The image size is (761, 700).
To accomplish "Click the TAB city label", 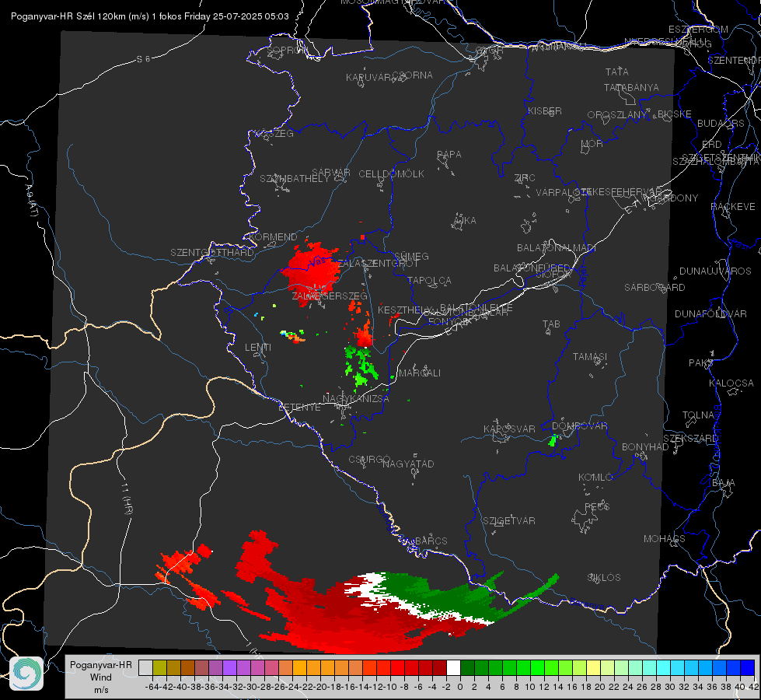I will point(551,324).
